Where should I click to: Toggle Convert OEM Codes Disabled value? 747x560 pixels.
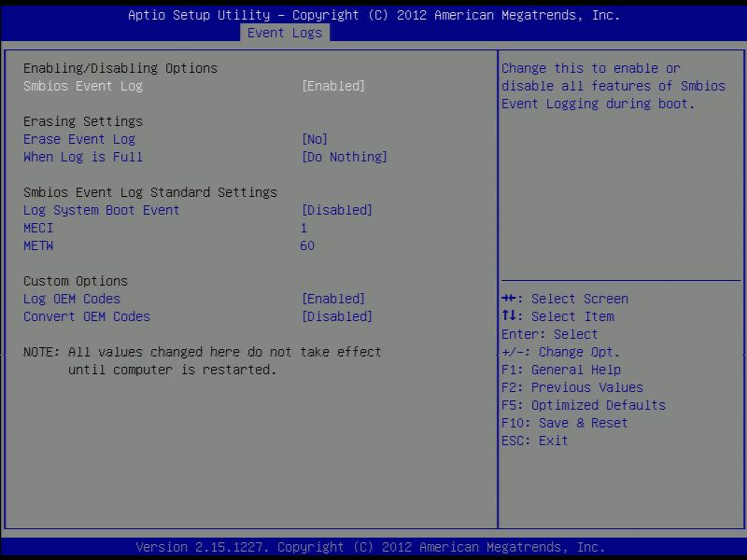click(337, 316)
